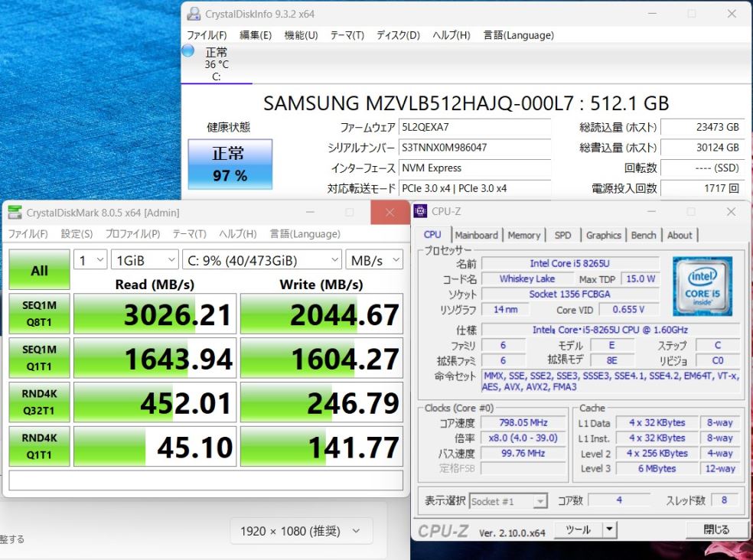Viewport: 753px width, 560px height.
Task: Click the total host reads value 23473 GB
Action: 702,127
